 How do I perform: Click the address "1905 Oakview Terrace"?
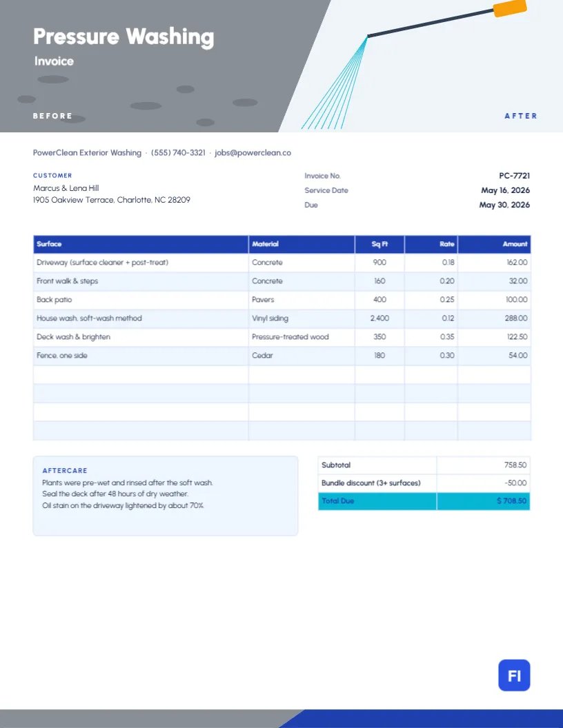click(x=73, y=200)
